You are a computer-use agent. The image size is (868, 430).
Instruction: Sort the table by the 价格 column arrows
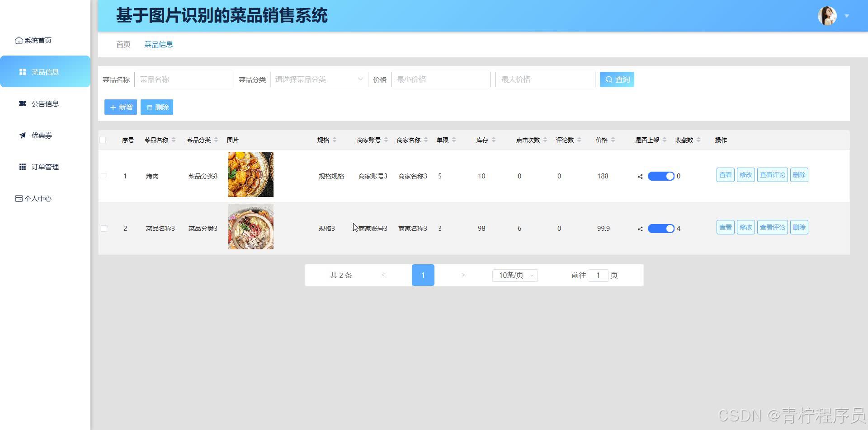tap(613, 140)
